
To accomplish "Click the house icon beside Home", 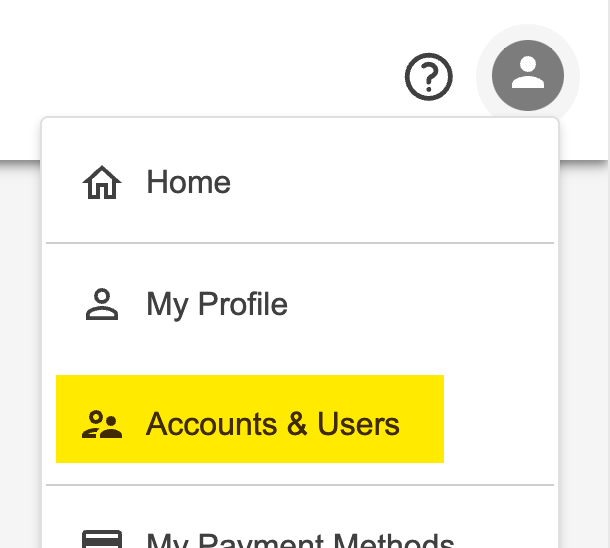I will coord(102,182).
